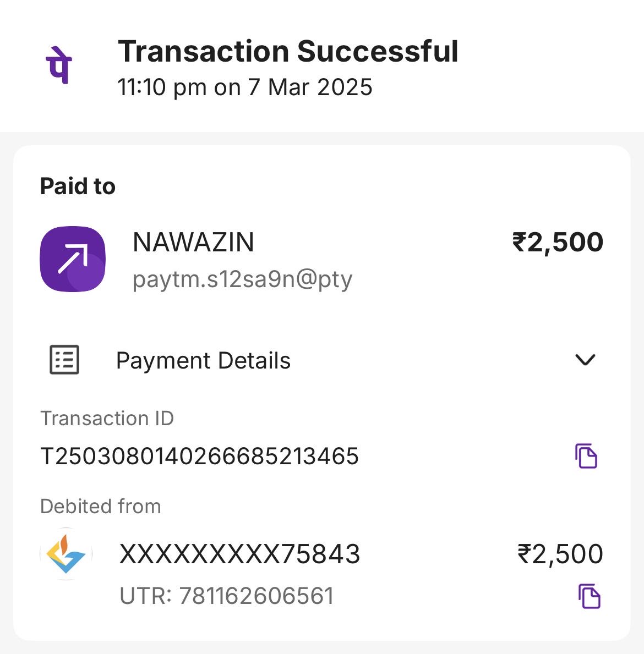644x654 pixels.
Task: Collapse Payment Details using the chevron
Action: 585,360
